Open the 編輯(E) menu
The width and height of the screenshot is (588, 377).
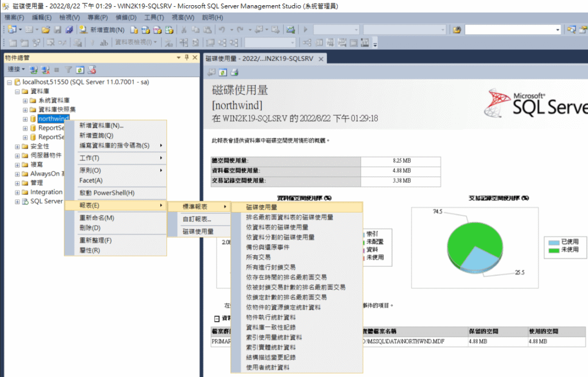41,17
